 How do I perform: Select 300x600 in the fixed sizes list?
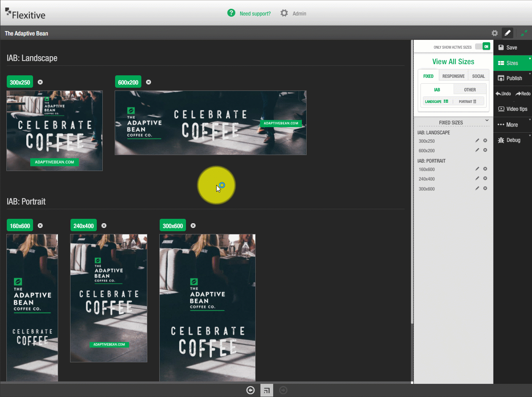[426, 189]
